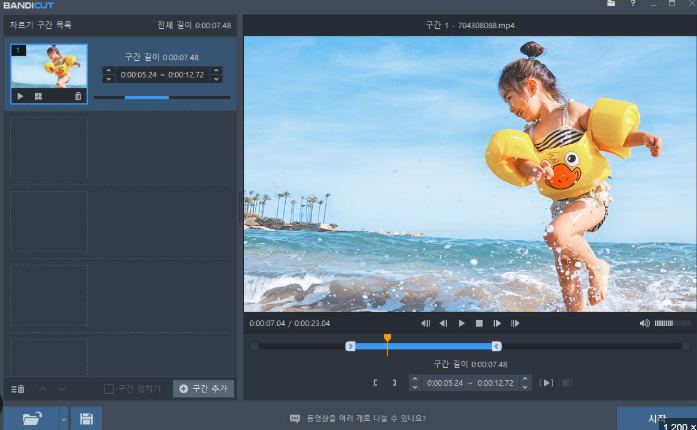The width and height of the screenshot is (697, 430).
Task: Decrease segment start time in list panel
Action: pos(108,79)
